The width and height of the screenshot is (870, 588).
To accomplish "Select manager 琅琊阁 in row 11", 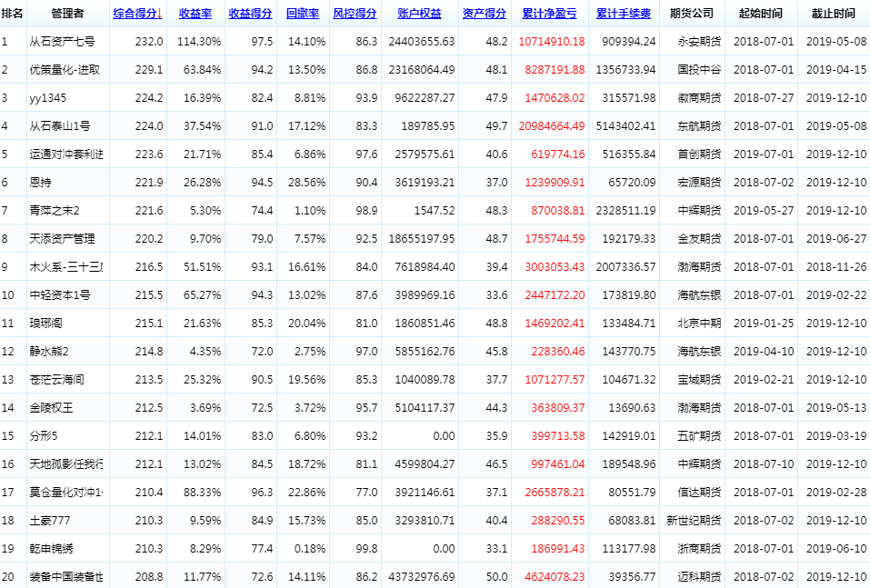I will pos(48,324).
